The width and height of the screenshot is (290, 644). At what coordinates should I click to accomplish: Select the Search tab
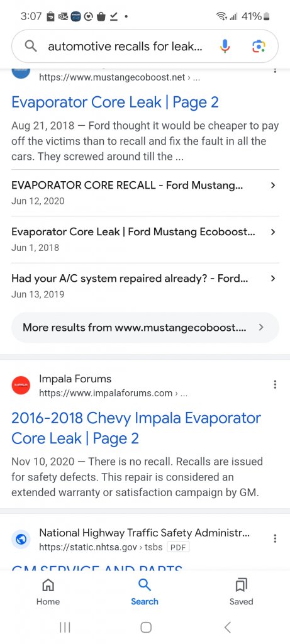point(145,592)
